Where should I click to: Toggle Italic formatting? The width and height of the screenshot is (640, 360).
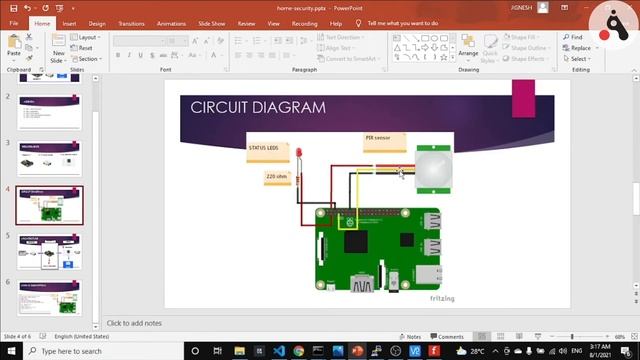tap(129, 55)
